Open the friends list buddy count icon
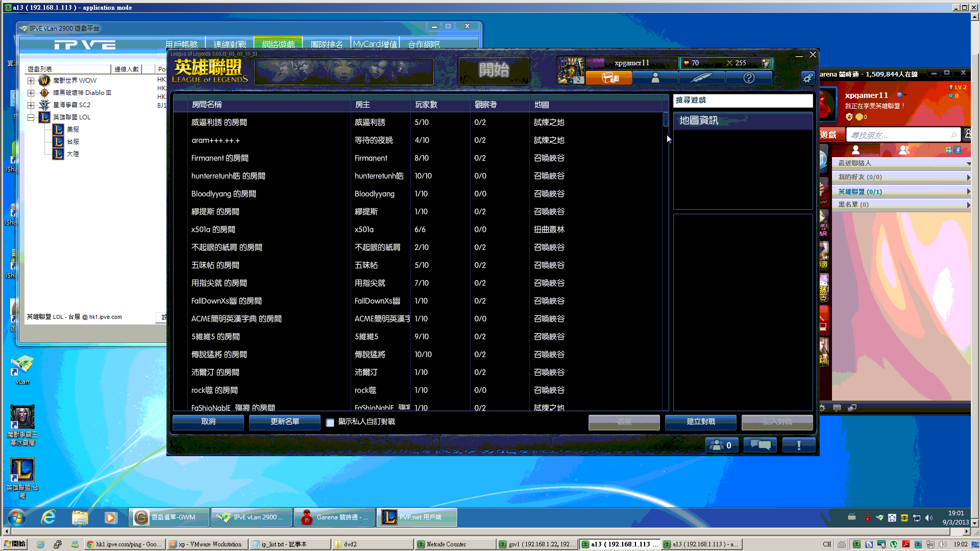980x551 pixels. [721, 445]
